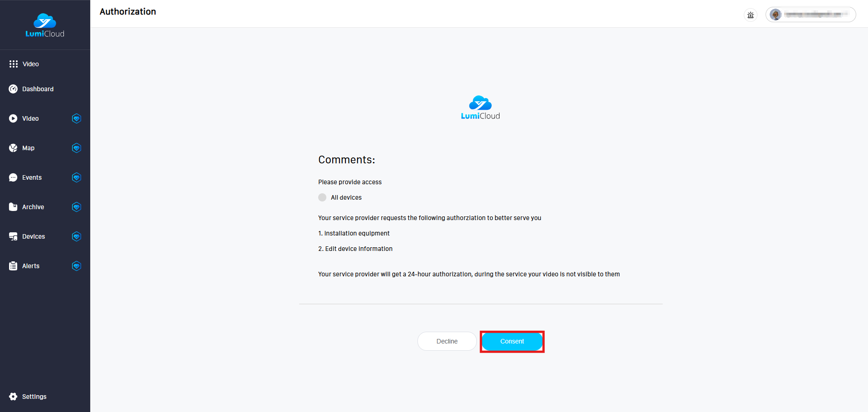
Task: Select the All devices radio button
Action: [322, 197]
